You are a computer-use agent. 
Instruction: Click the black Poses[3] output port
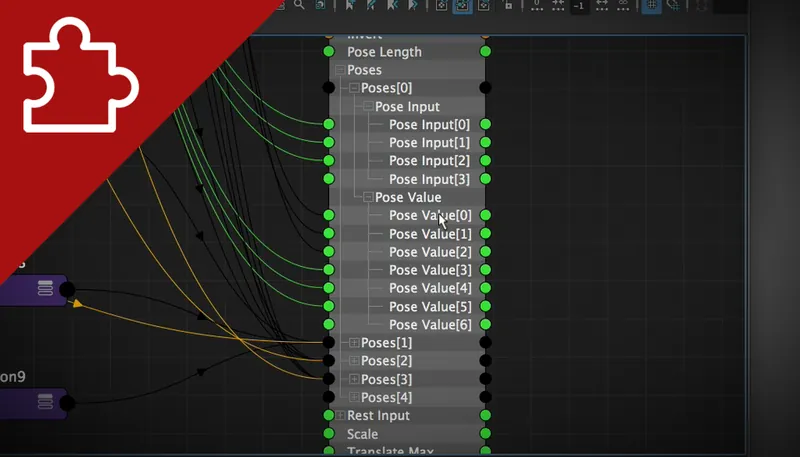pos(486,379)
